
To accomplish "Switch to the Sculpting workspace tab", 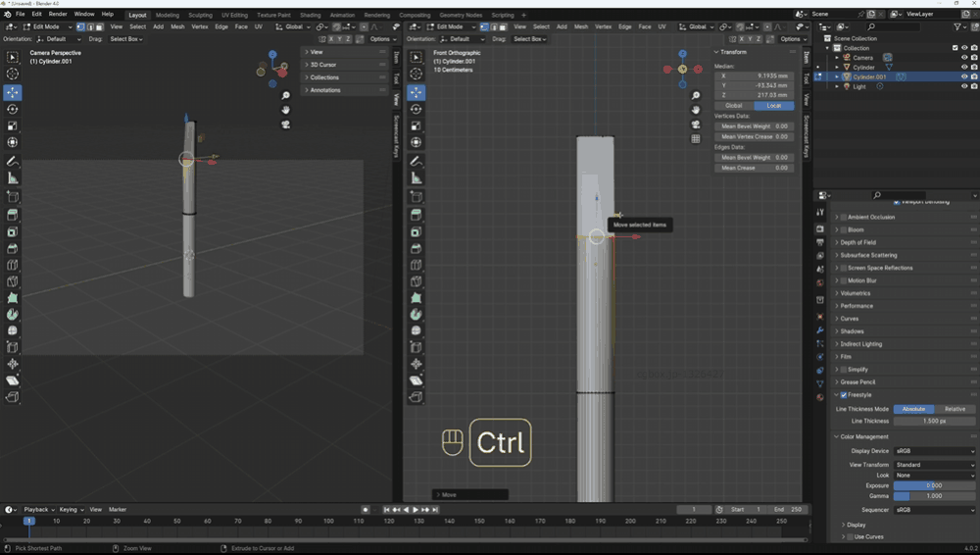I will click(x=200, y=16).
